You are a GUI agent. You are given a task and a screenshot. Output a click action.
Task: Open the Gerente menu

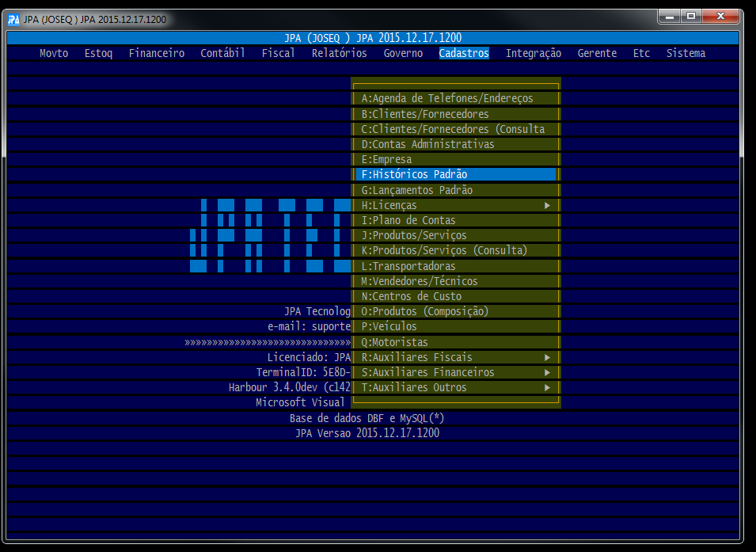tap(597, 53)
